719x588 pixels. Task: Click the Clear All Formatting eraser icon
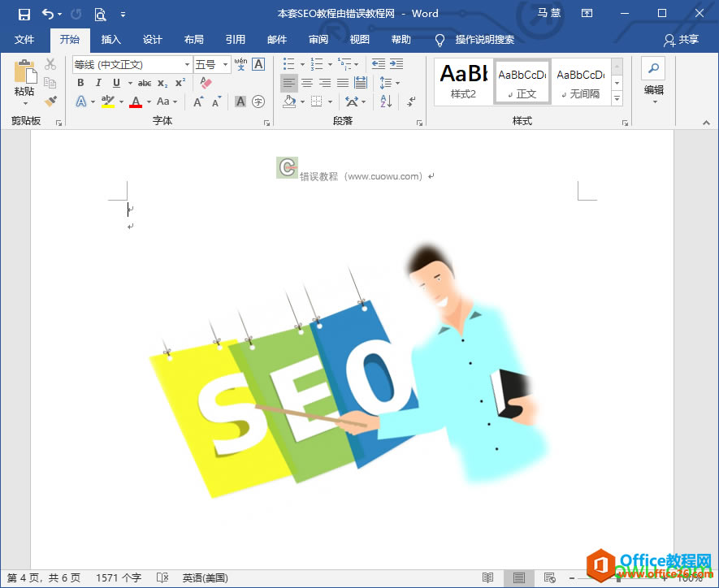[x=206, y=83]
